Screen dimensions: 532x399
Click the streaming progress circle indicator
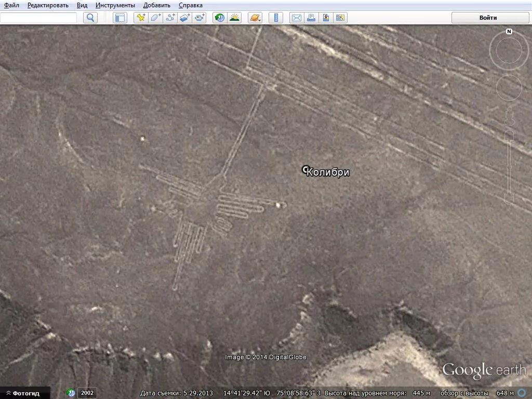(522, 393)
